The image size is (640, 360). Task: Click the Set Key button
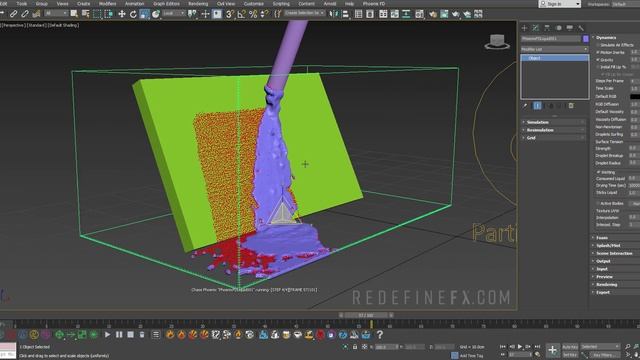click(x=570, y=355)
